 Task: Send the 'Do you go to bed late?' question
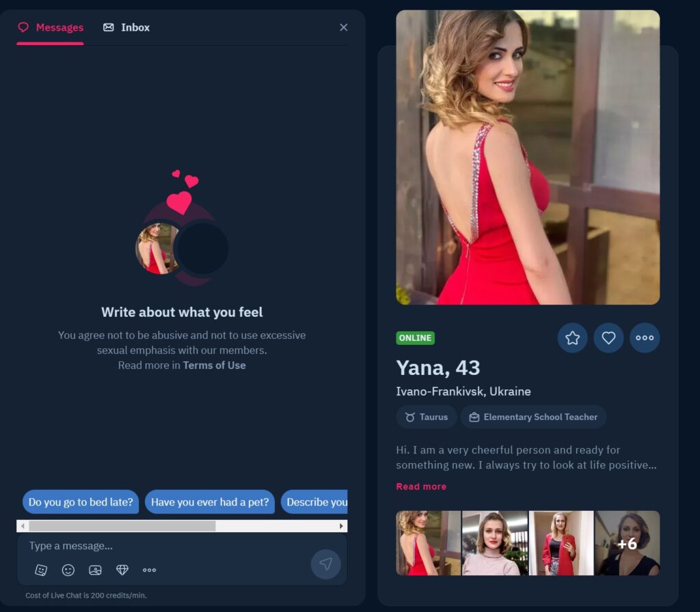coord(80,501)
